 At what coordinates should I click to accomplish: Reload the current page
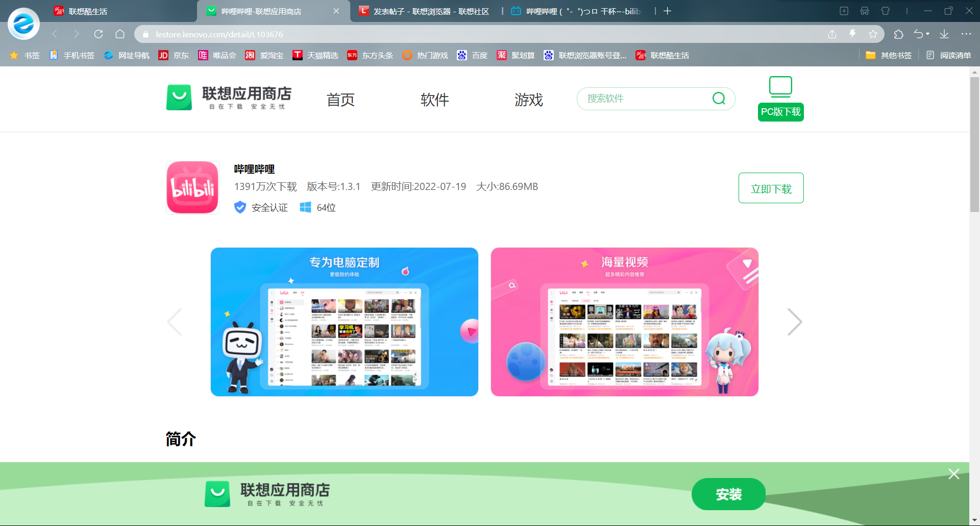99,34
